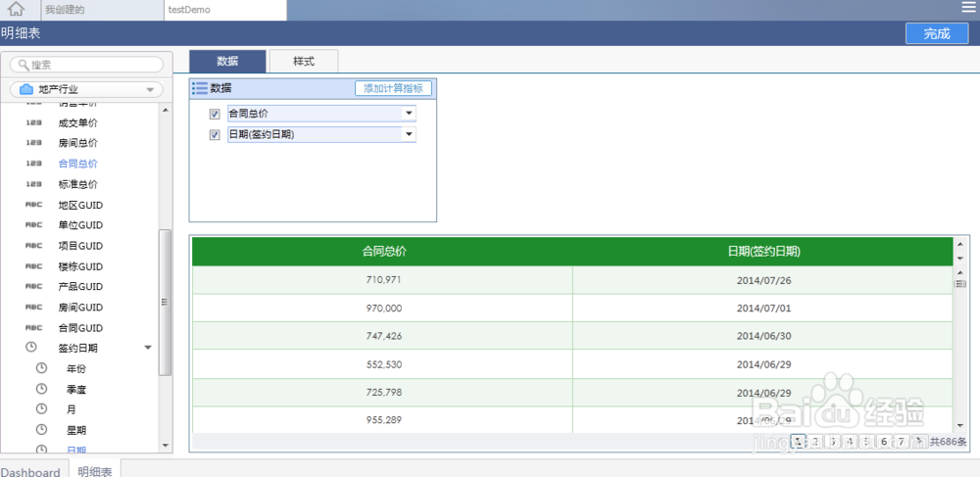Click table scrollbar down arrow at bottom
The image size is (980, 477).
tap(960, 426)
